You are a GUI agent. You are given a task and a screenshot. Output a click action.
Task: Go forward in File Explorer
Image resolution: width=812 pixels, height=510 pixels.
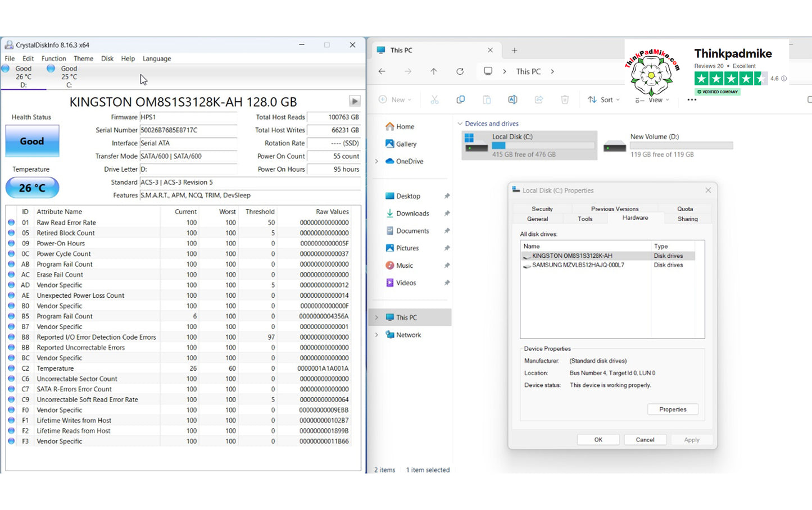click(408, 71)
